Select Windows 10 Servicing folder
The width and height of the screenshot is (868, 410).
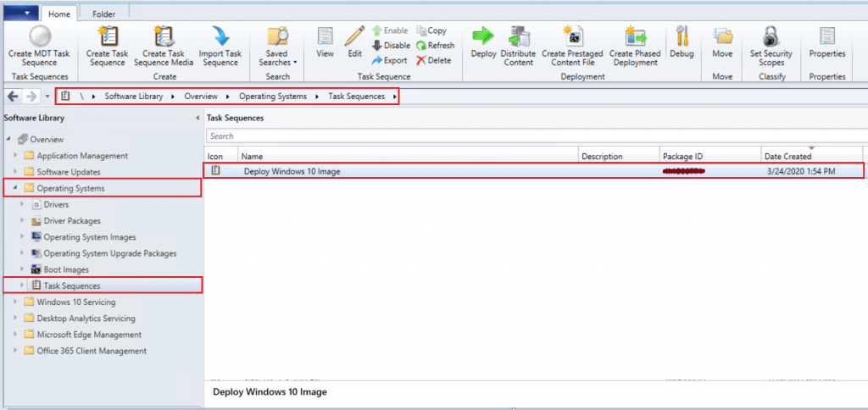[76, 302]
